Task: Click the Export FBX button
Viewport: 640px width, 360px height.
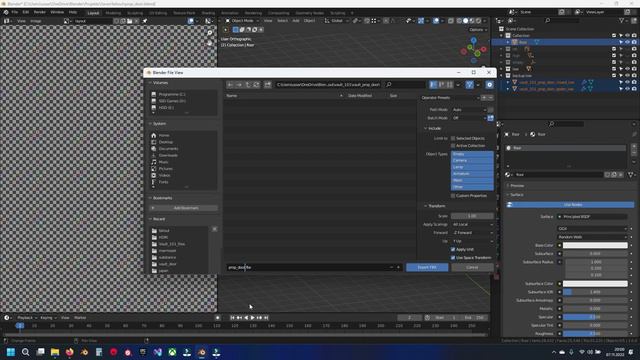Action: point(427,267)
